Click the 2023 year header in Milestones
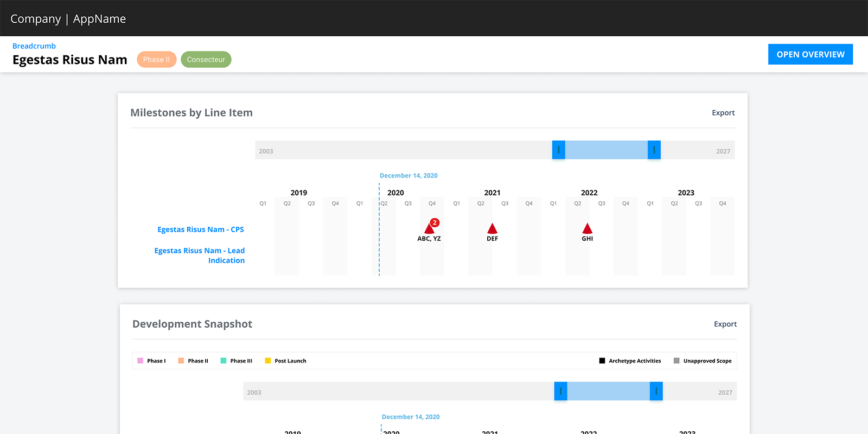 click(x=686, y=193)
